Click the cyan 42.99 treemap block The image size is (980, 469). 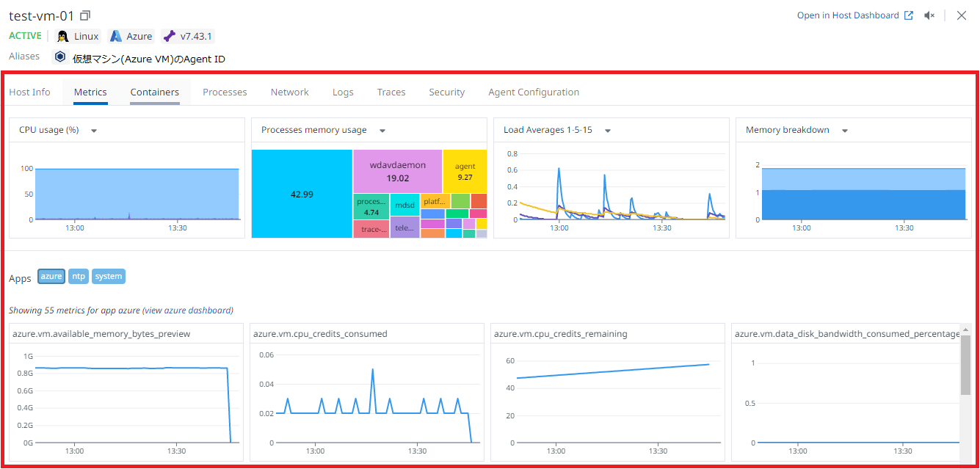302,194
